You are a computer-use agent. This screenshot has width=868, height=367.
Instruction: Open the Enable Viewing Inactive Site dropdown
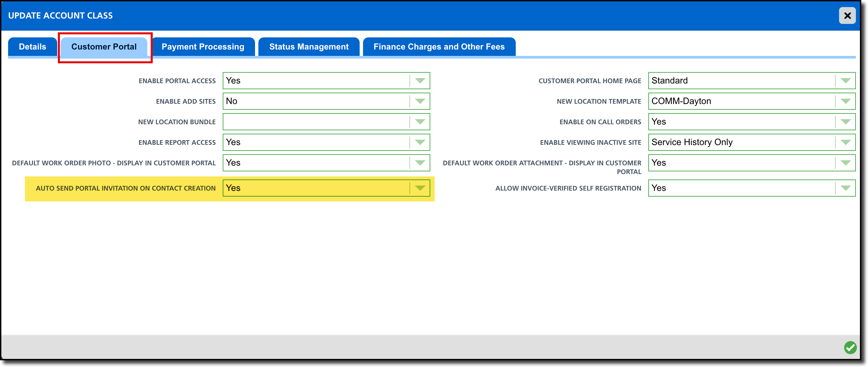click(x=845, y=142)
